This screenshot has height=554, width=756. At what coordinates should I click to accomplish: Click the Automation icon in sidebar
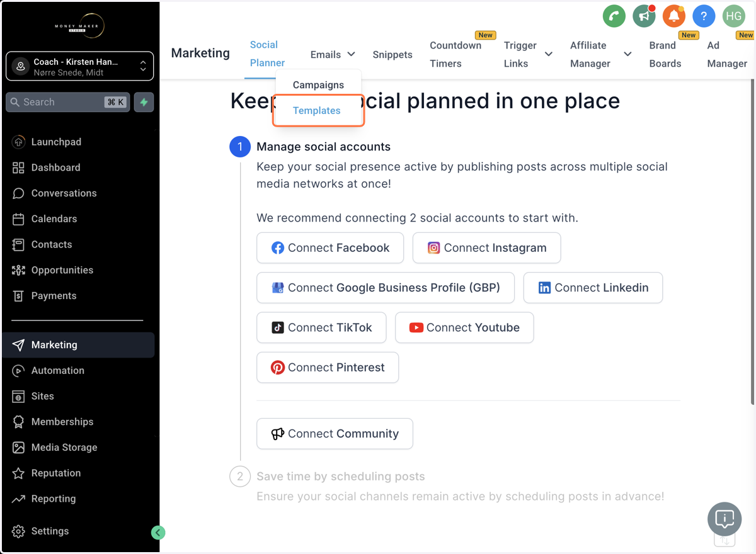(x=18, y=371)
